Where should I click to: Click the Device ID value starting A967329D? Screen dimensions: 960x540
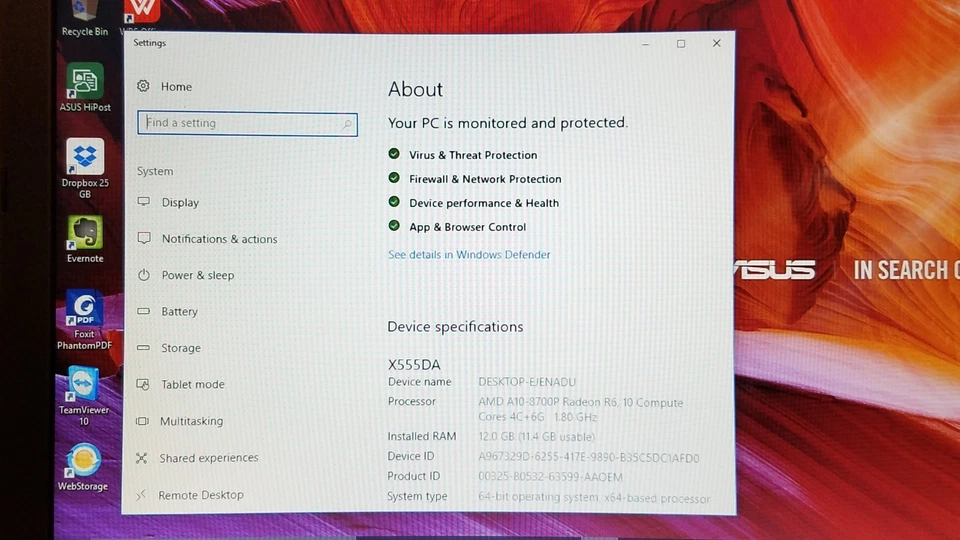588,457
